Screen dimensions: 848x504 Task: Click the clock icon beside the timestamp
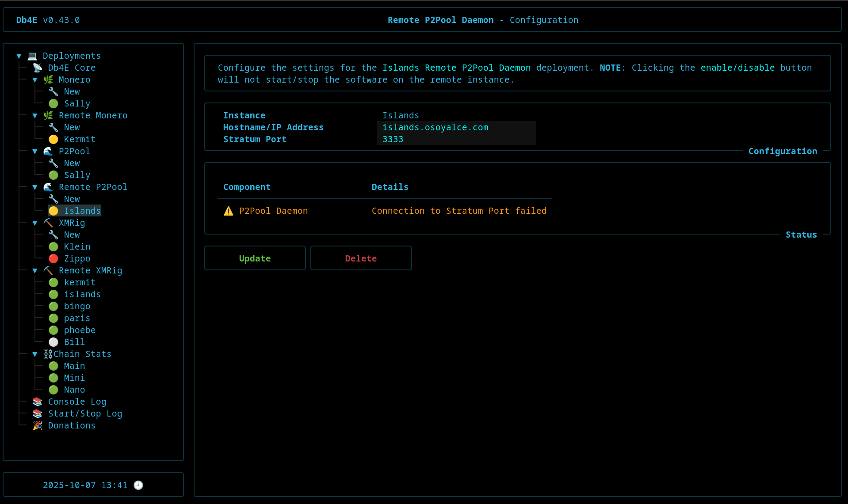click(138, 485)
